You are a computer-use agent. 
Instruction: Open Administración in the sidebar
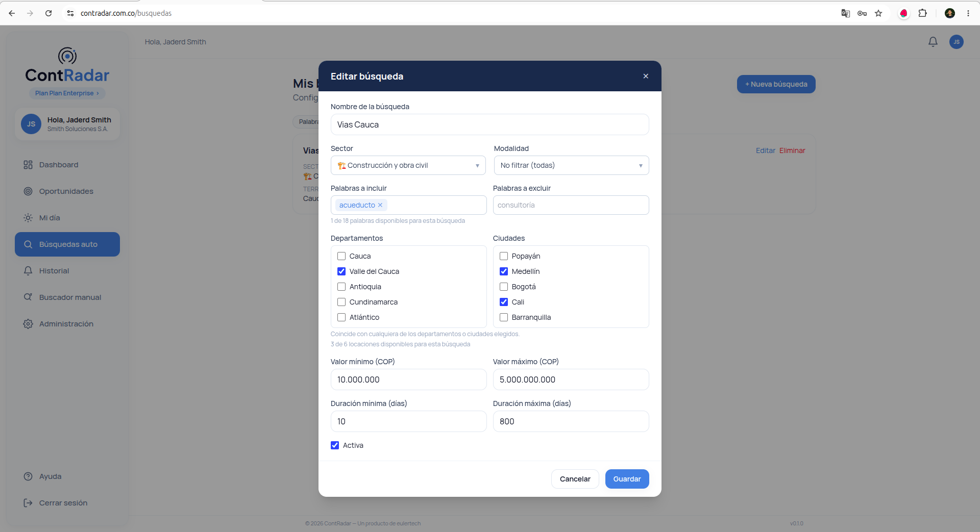[x=67, y=324]
